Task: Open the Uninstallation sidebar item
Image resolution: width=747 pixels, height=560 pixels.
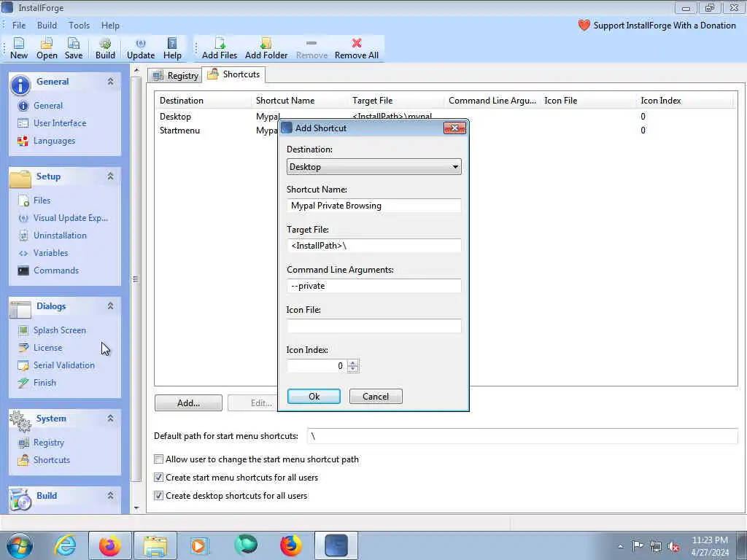Action: (60, 236)
